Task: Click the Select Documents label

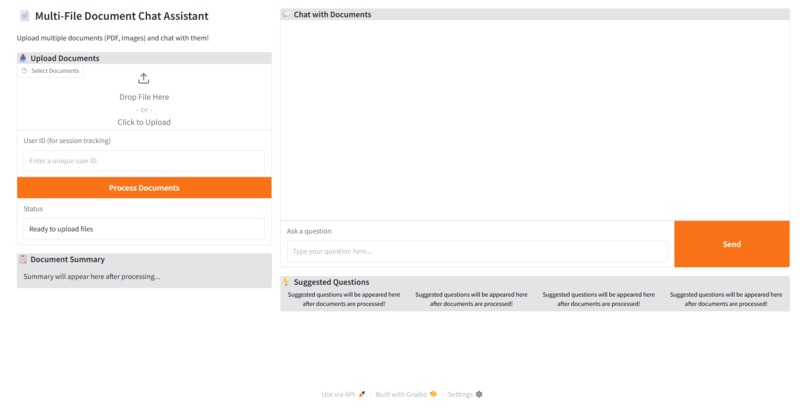Action: (x=50, y=71)
